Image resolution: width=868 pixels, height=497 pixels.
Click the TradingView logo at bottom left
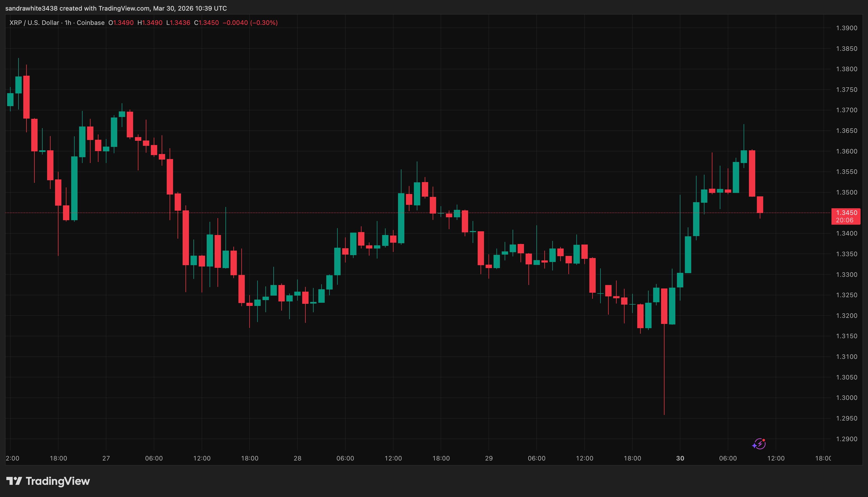point(48,481)
